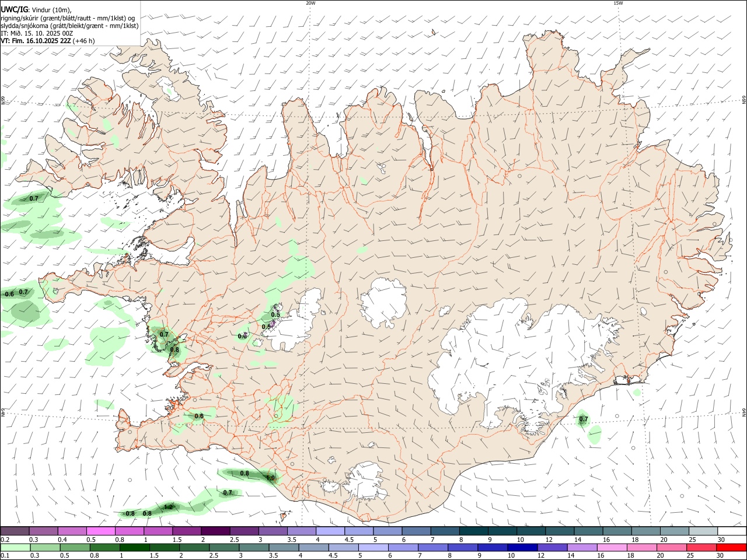Screen dimensions: 747x560
Task: Click the 15W longitude label
Action: pyautogui.click(x=618, y=3)
